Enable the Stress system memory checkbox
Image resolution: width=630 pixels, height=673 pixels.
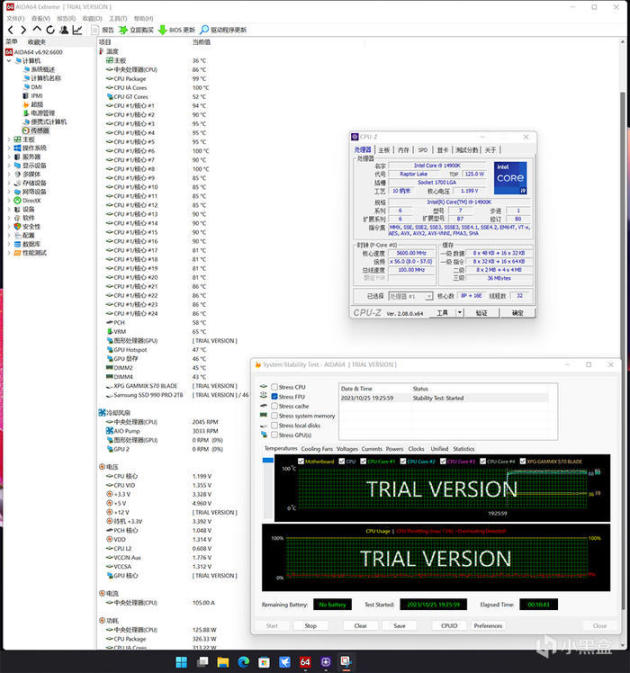click(x=275, y=415)
